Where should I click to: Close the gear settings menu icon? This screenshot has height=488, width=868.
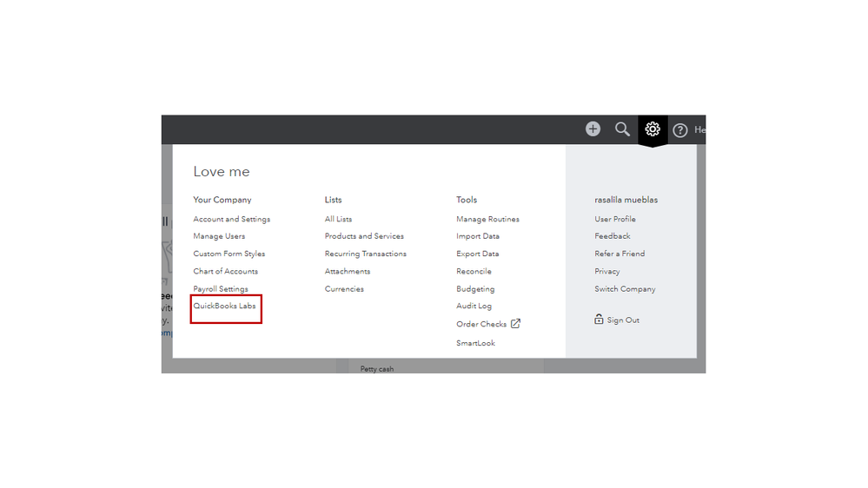653,129
